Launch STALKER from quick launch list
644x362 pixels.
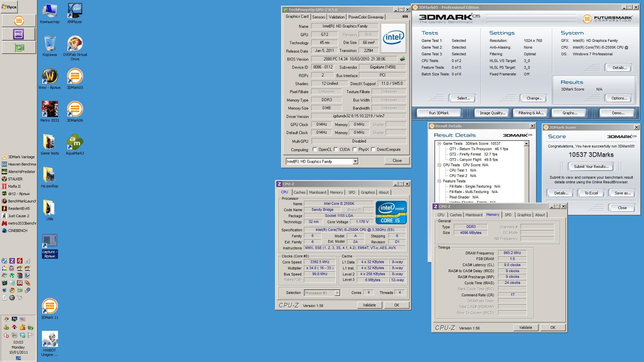point(12,179)
